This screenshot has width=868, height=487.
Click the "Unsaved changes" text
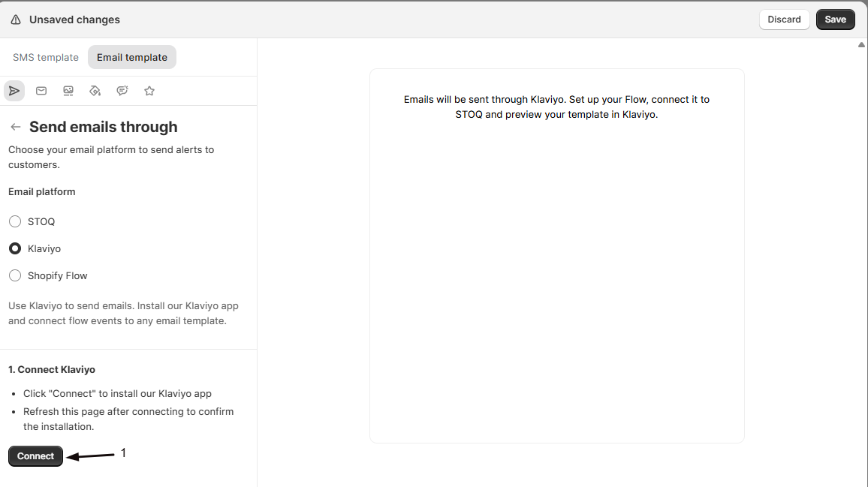[x=75, y=20]
